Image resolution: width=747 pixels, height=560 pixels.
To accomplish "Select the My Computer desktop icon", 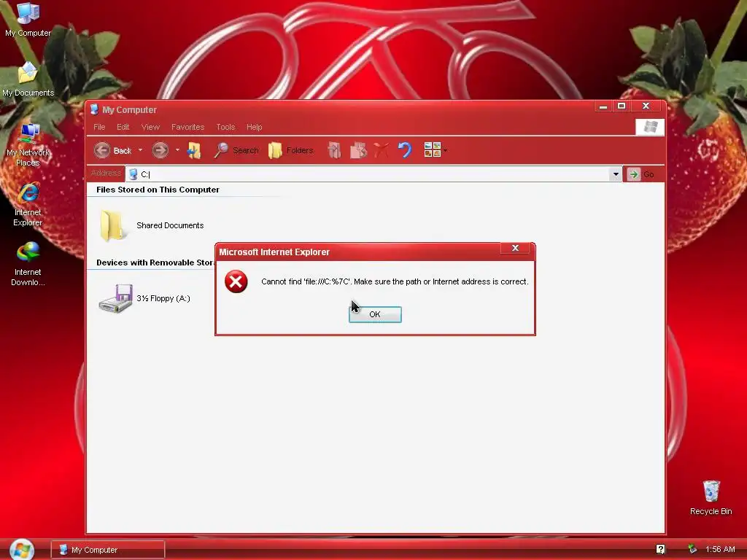I will [28, 20].
